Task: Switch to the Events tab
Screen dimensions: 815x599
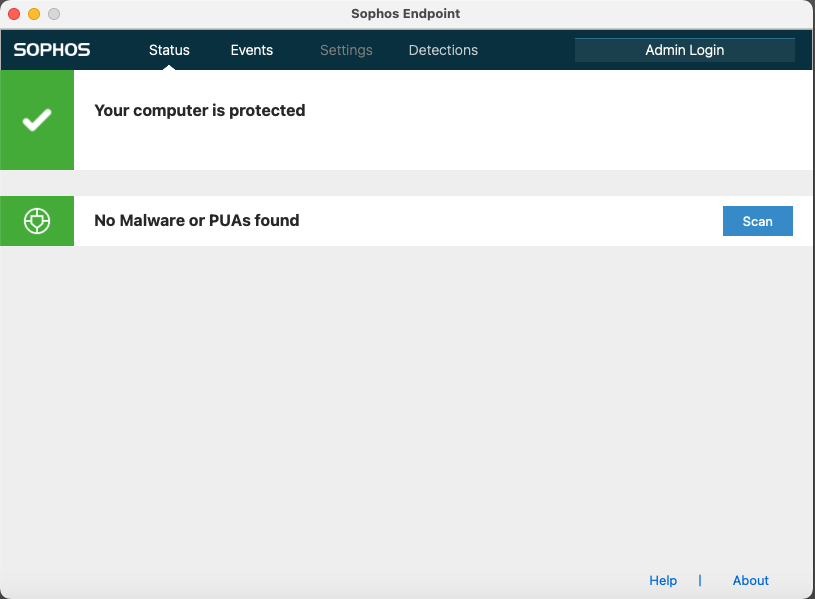Action: point(251,49)
